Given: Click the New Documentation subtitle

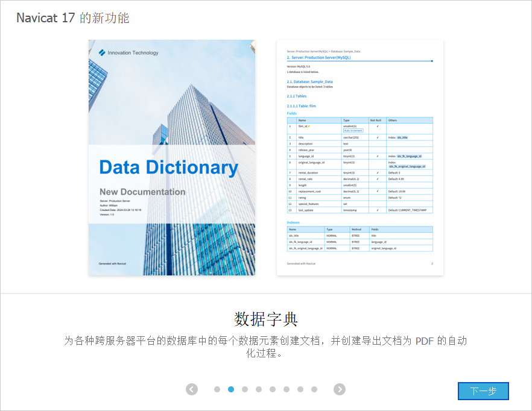Looking at the screenshot, I should (142, 192).
